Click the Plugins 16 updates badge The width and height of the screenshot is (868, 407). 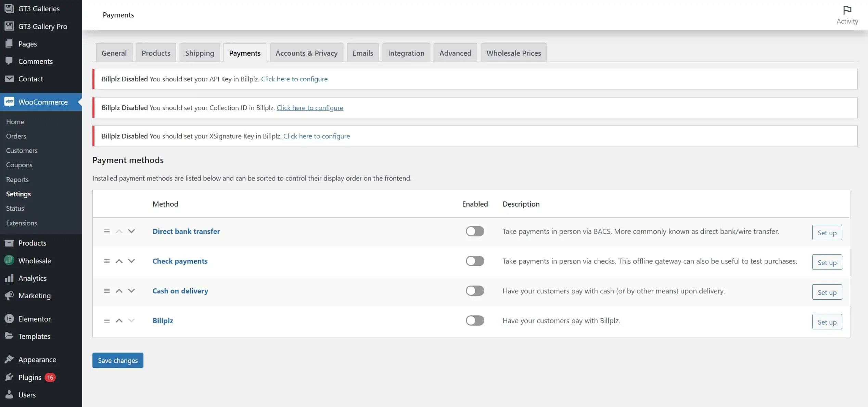coord(50,377)
